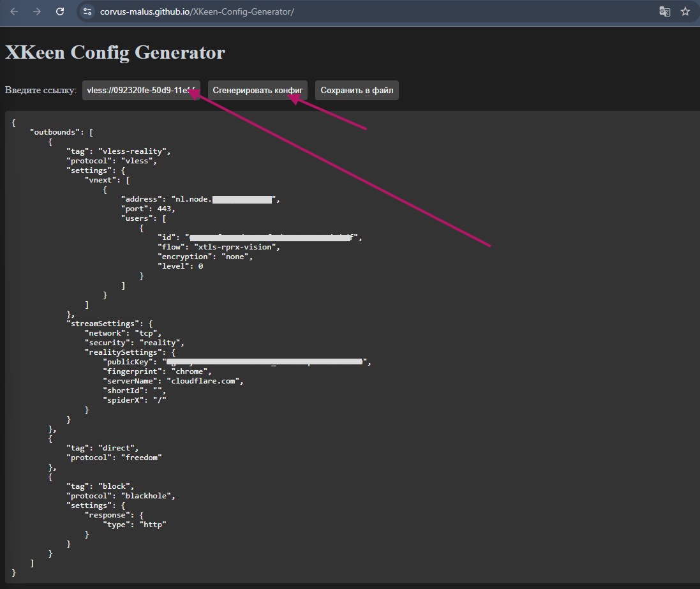Click the "serverName": "cloudflare.com" line
700x589 pixels.
pos(173,381)
